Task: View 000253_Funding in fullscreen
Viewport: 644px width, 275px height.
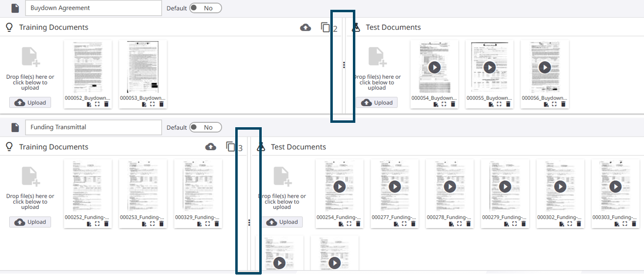Action: [152, 224]
